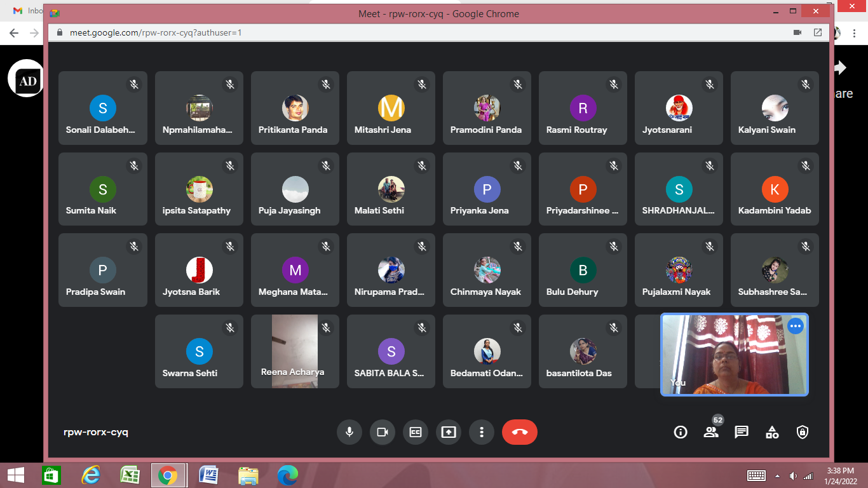The height and width of the screenshot is (488, 868).
Task: Click the 52 participant count badge
Action: (x=718, y=420)
